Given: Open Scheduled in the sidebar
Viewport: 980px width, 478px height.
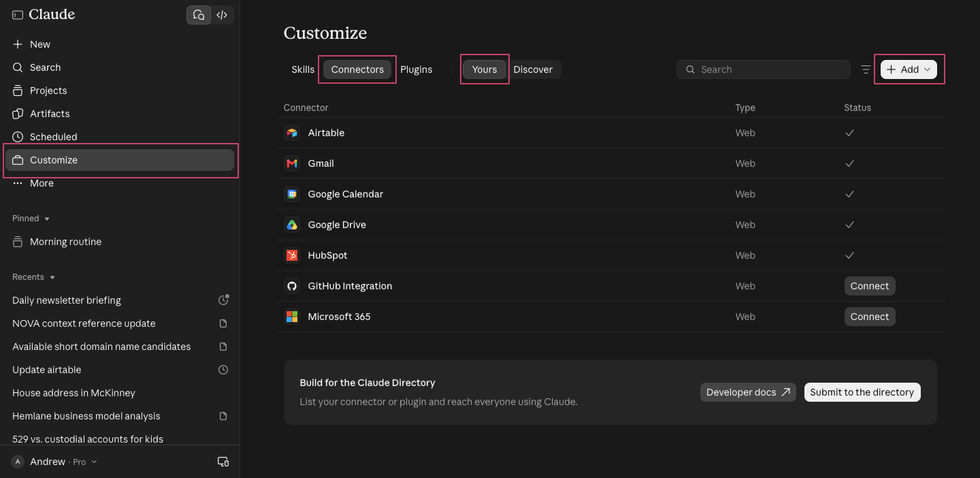Looking at the screenshot, I should click(120, 137).
